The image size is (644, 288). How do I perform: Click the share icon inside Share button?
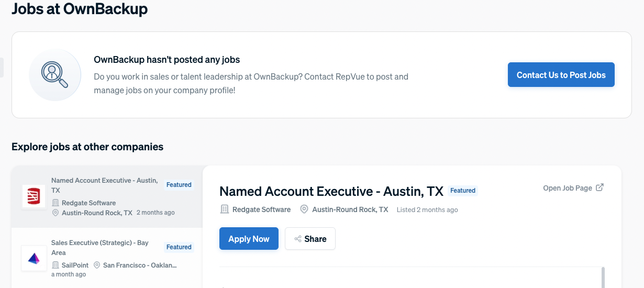(x=298, y=239)
